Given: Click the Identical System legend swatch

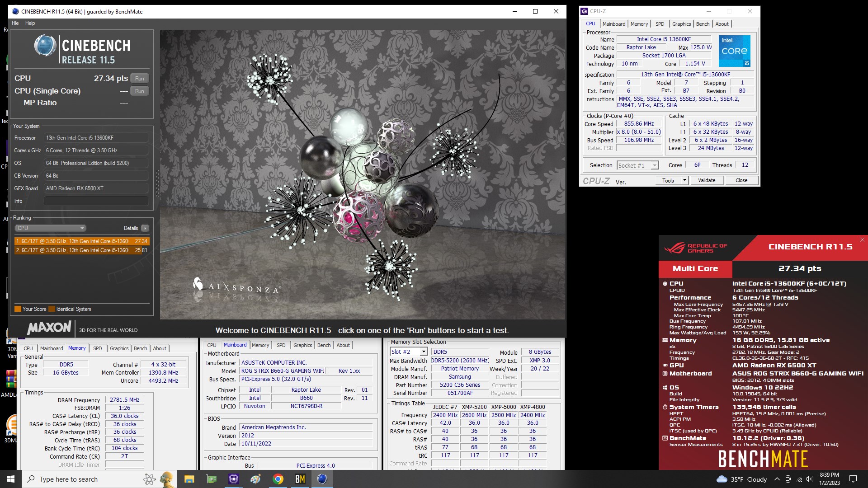Looking at the screenshot, I should click(52, 309).
